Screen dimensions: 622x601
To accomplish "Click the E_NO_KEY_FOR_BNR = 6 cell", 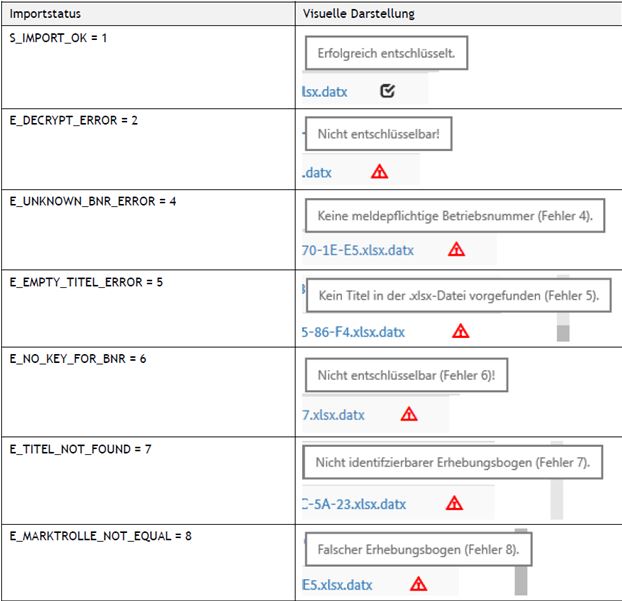I will (x=75, y=358).
